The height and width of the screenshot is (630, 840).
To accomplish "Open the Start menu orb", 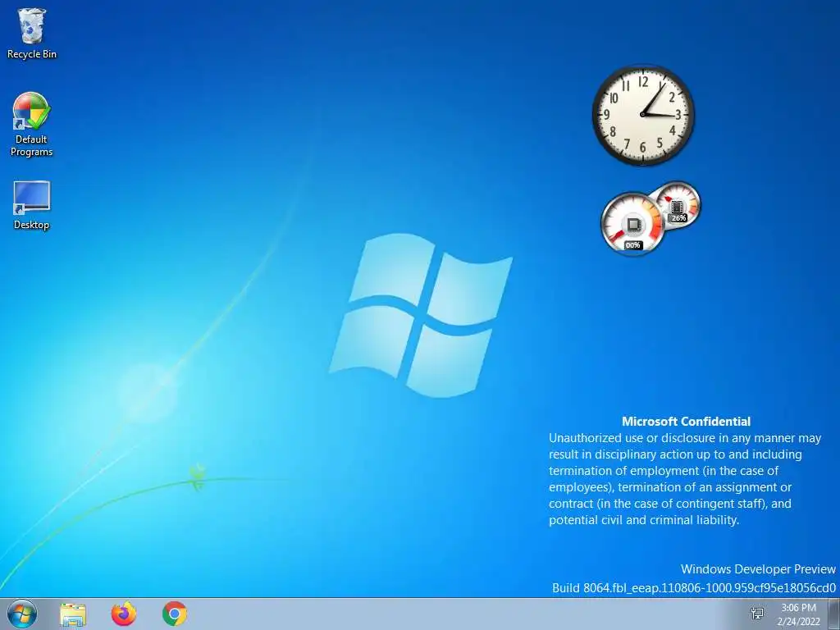I will pyautogui.click(x=22, y=614).
